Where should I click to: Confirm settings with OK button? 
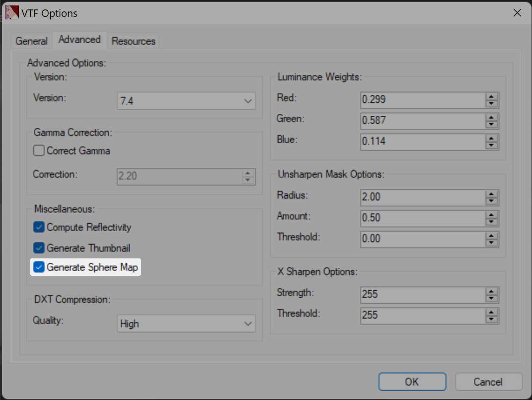click(412, 382)
